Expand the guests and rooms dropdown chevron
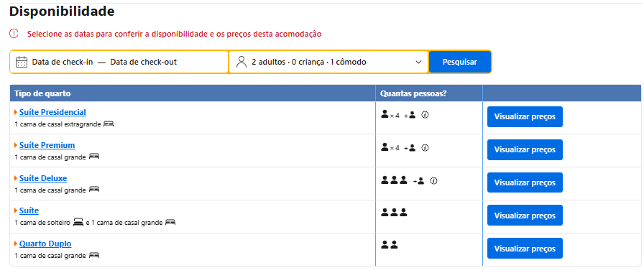 [418, 62]
